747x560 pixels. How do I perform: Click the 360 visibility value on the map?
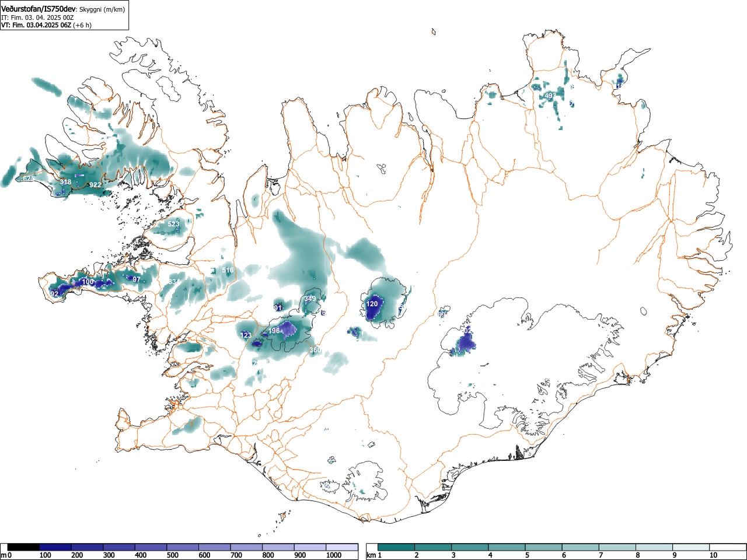tap(315, 350)
